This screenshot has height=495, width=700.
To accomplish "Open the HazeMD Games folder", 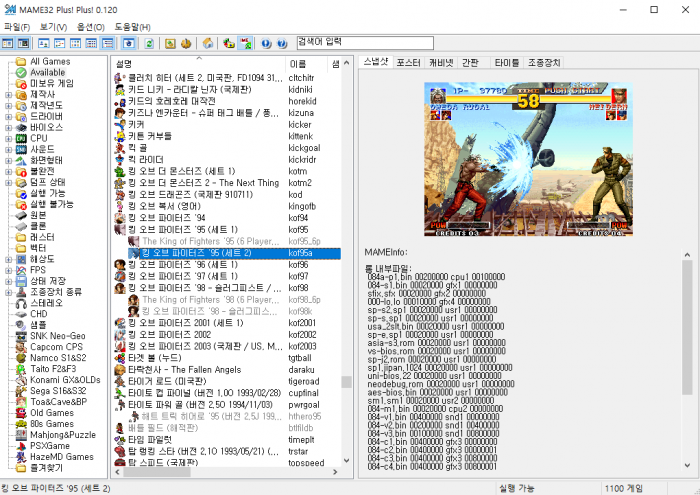I will click(x=62, y=457).
